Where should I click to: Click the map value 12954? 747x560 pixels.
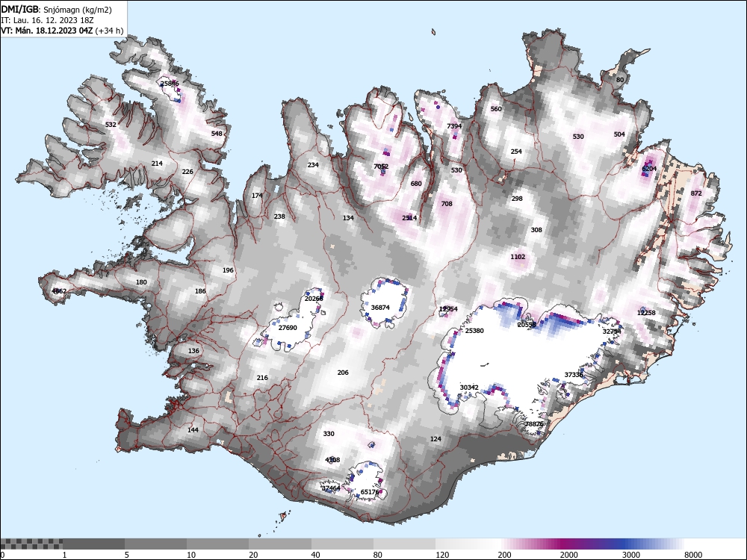click(x=448, y=309)
